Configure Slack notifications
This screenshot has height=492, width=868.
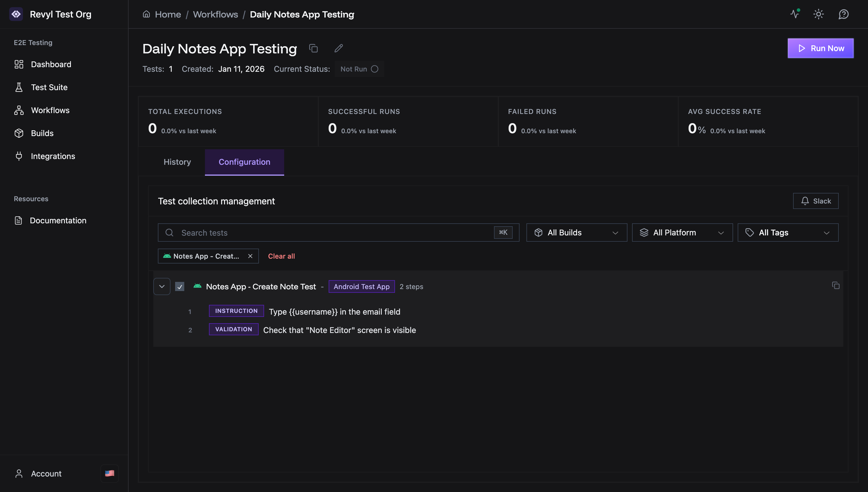816,201
